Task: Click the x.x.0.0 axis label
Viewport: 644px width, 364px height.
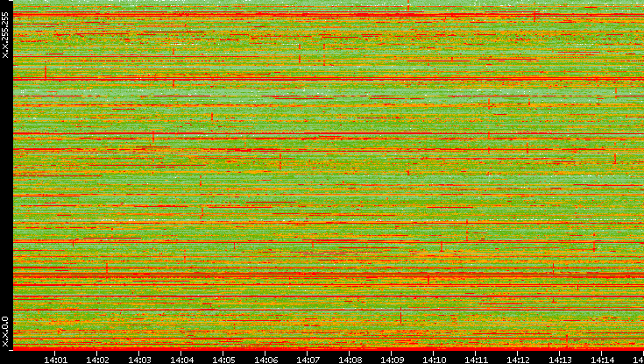Action: point(5,332)
